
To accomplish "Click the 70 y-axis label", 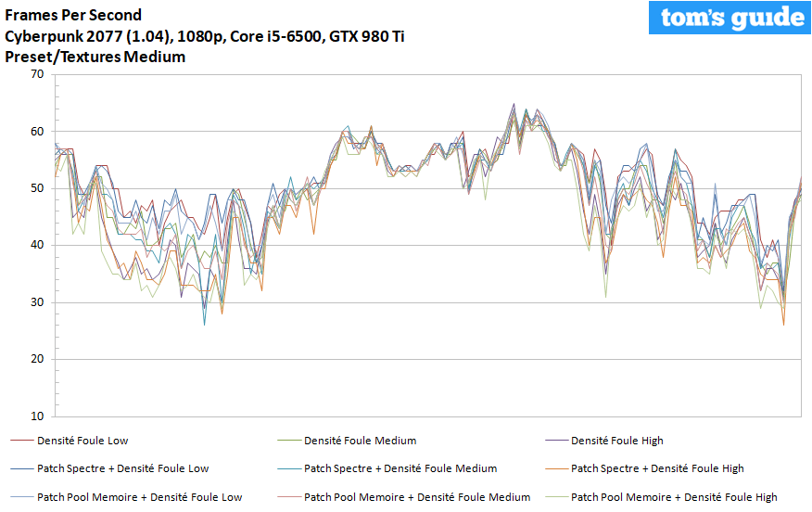I will click(37, 74).
